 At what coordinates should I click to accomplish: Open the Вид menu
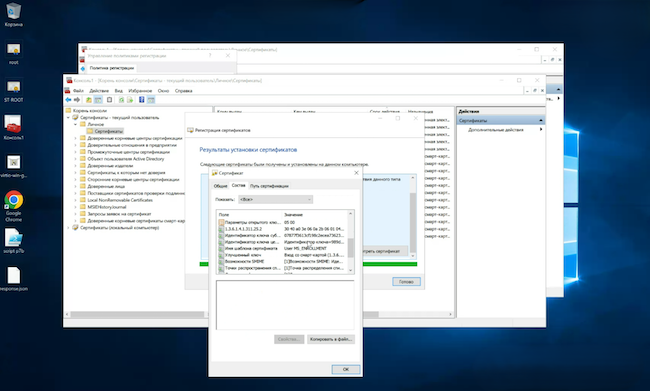(119, 91)
